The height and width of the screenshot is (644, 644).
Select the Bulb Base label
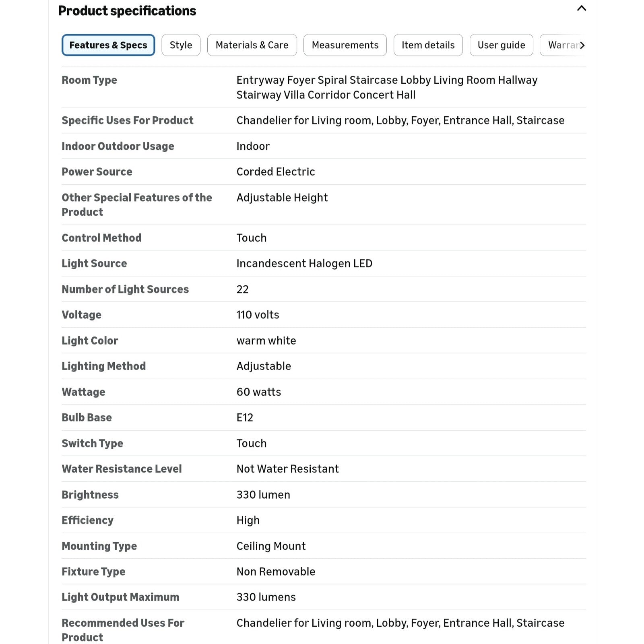tap(87, 418)
